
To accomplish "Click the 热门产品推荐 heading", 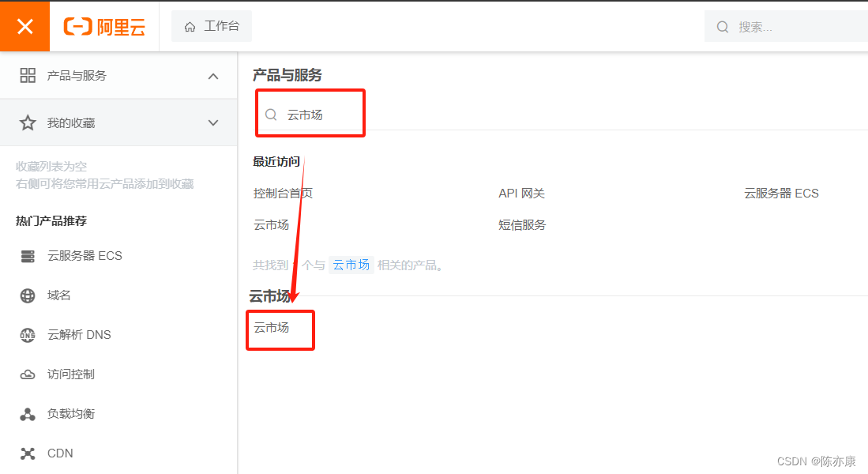I will [x=51, y=221].
